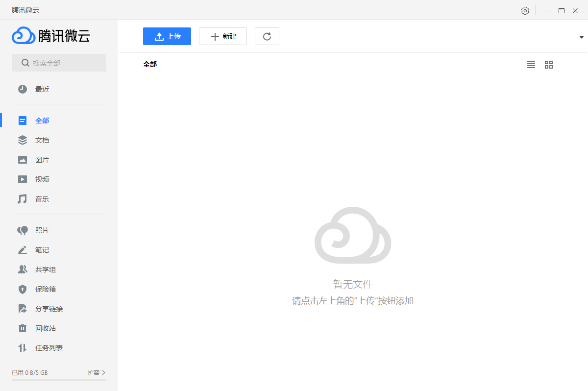Image resolution: width=588 pixels, height=391 pixels.
Task: Switch to grid view
Action: pyautogui.click(x=548, y=64)
